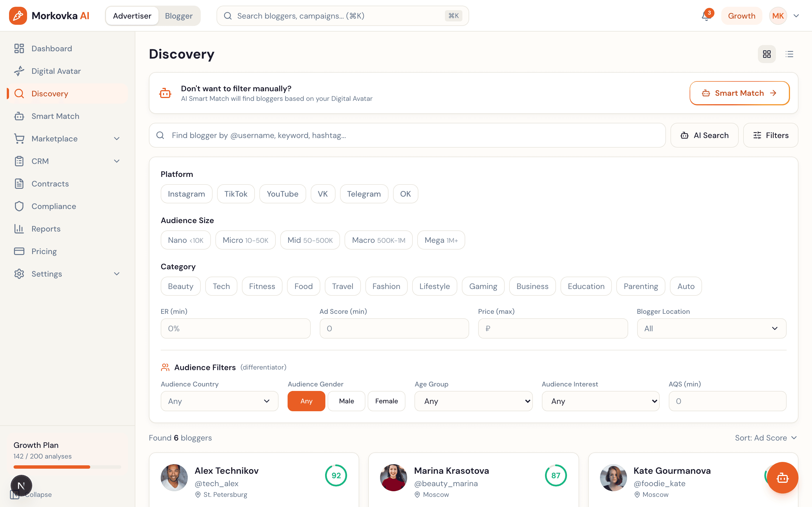812x507 pixels.
Task: Open the Blogger Location dropdown
Action: 711,328
